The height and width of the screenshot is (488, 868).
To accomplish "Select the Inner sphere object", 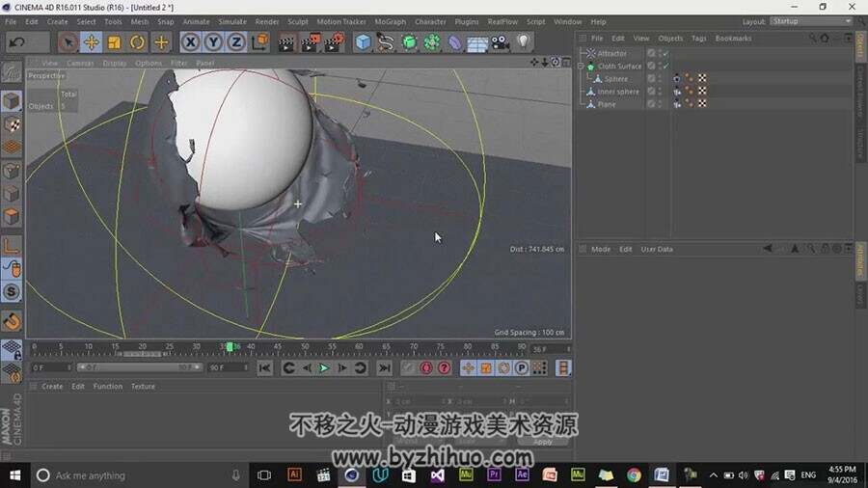I will point(618,92).
